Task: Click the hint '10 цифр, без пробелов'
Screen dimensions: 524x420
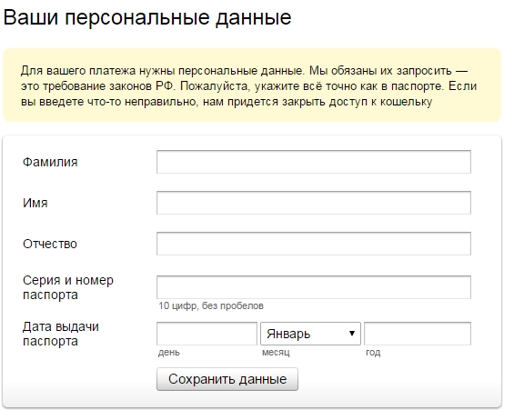Action: coord(211,305)
